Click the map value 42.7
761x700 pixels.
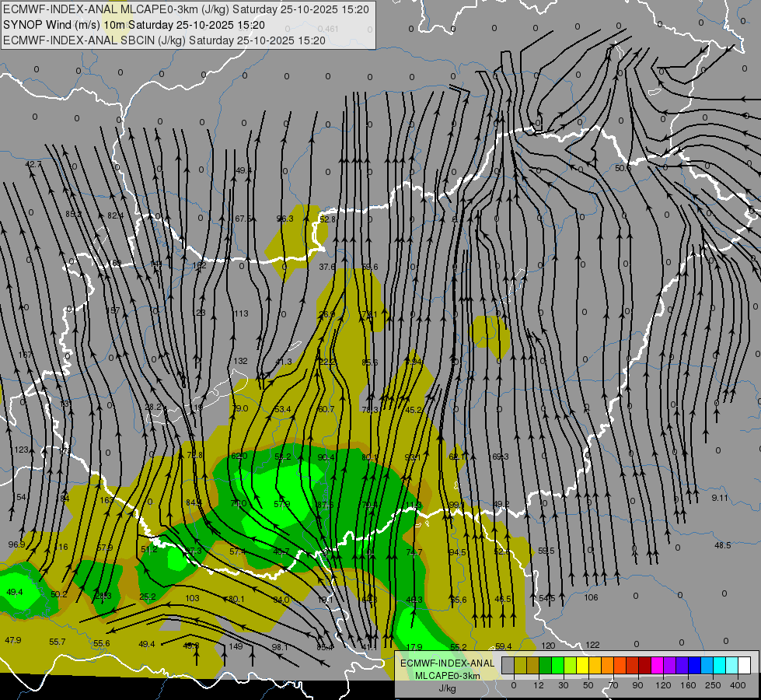[x=33, y=164]
